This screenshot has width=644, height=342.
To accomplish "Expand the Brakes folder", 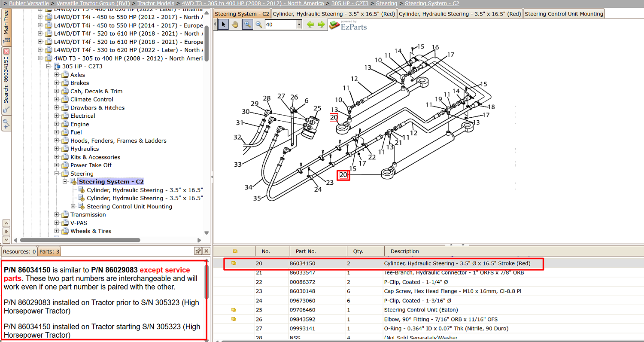I will pos(57,83).
